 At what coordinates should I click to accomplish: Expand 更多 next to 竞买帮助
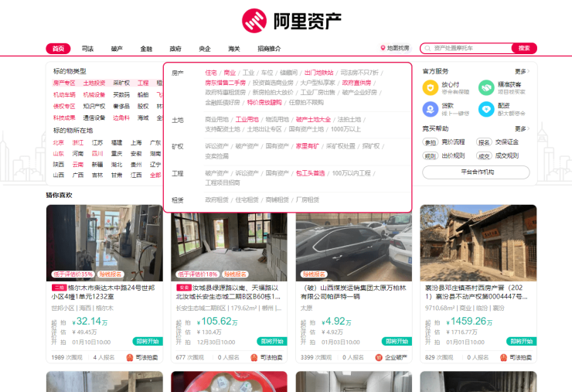pos(522,128)
